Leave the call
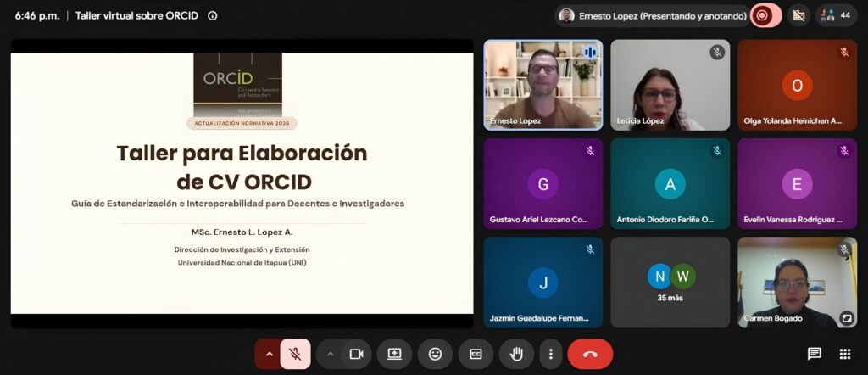 click(590, 354)
